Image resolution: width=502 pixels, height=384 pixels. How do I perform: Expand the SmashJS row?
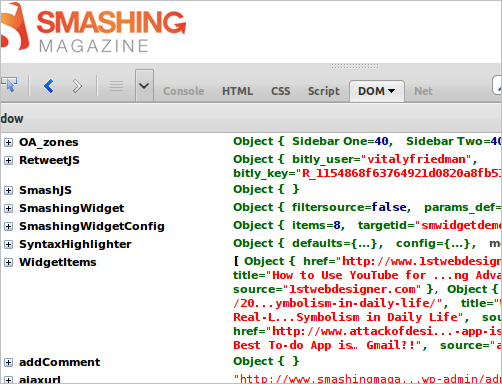point(8,191)
